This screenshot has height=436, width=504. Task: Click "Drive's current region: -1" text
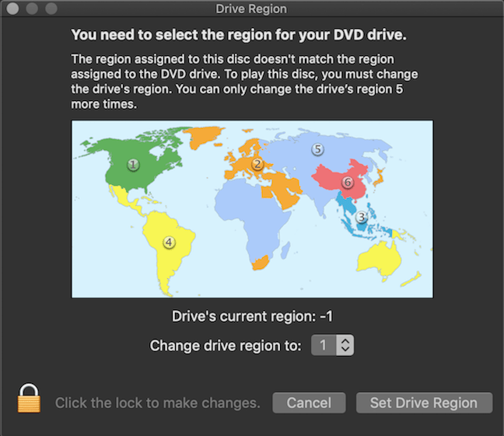[252, 316]
